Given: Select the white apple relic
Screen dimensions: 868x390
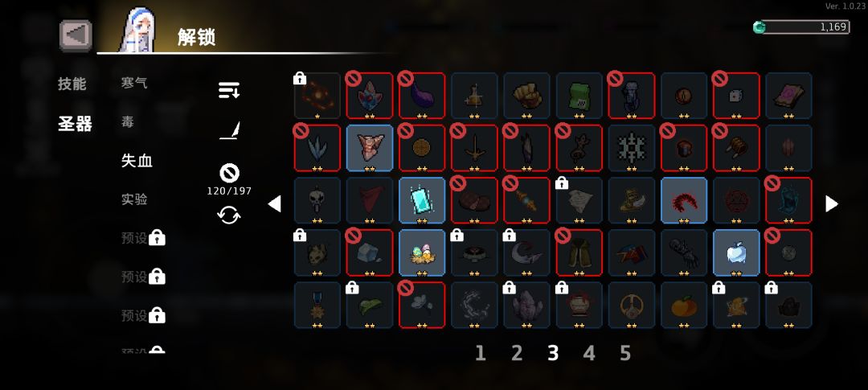Looking at the screenshot, I should (x=736, y=252).
